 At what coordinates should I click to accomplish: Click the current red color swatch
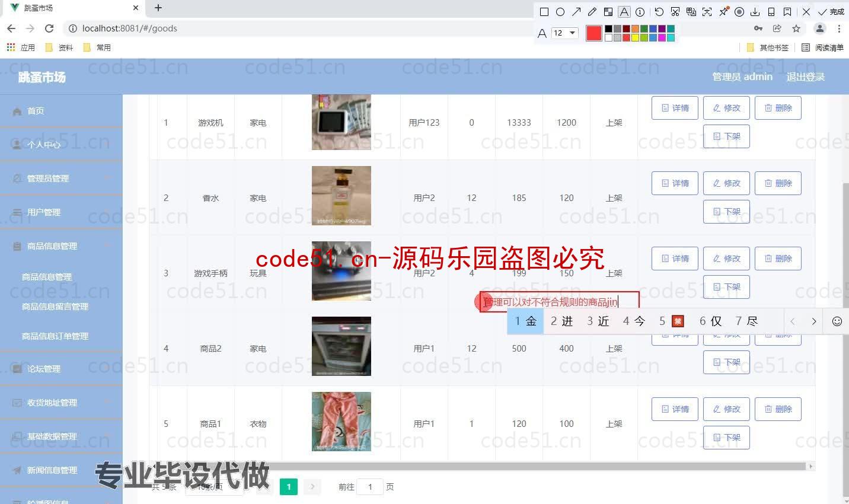coord(593,33)
